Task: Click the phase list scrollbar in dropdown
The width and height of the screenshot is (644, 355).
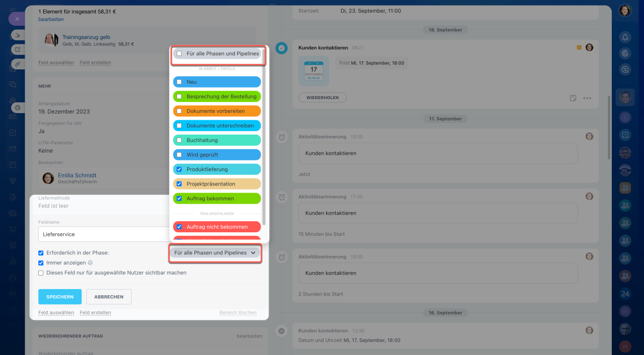Action: (x=264, y=136)
